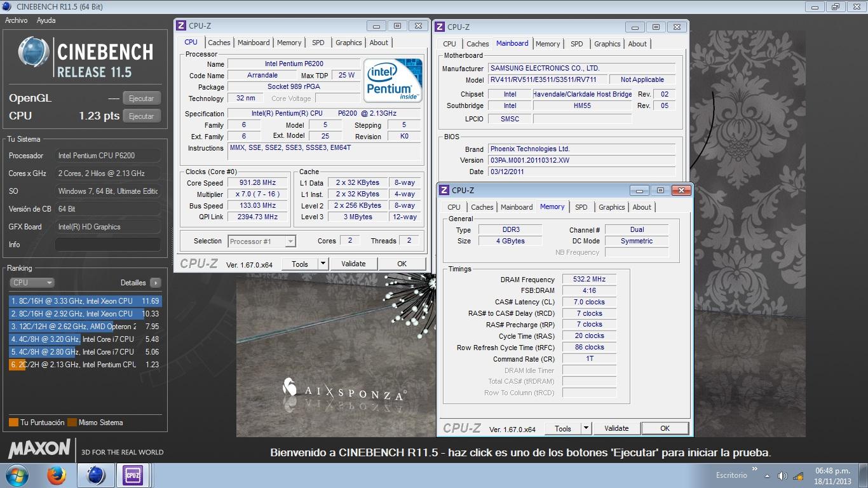Switch to Graphics tab in CPU window
This screenshot has height=488, width=868.
(349, 43)
